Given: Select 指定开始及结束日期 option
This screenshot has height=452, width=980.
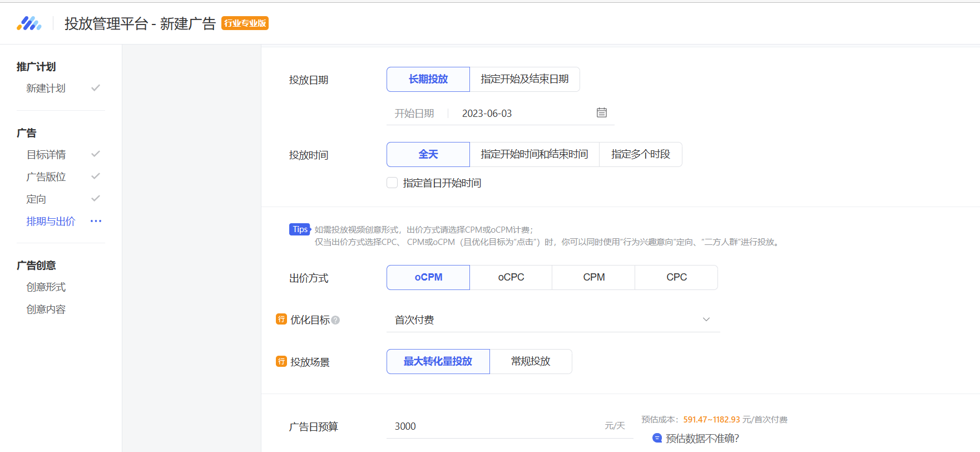Looking at the screenshot, I should tap(524, 79).
